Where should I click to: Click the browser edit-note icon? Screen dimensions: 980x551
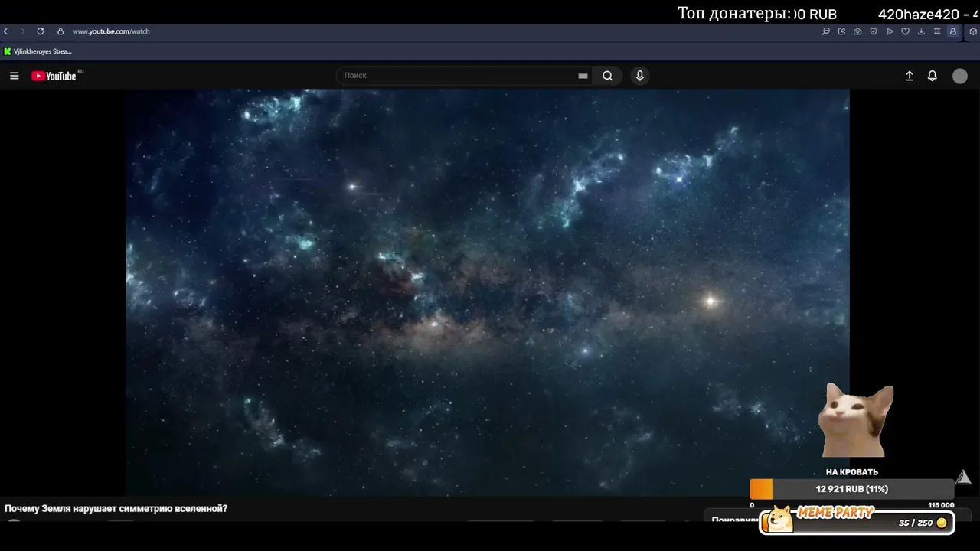pyautogui.click(x=842, y=31)
